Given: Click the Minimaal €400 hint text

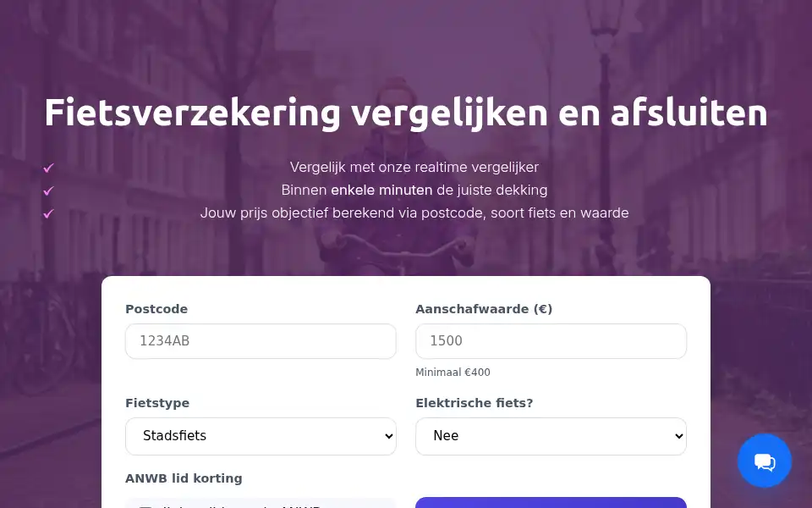Looking at the screenshot, I should (x=453, y=373).
